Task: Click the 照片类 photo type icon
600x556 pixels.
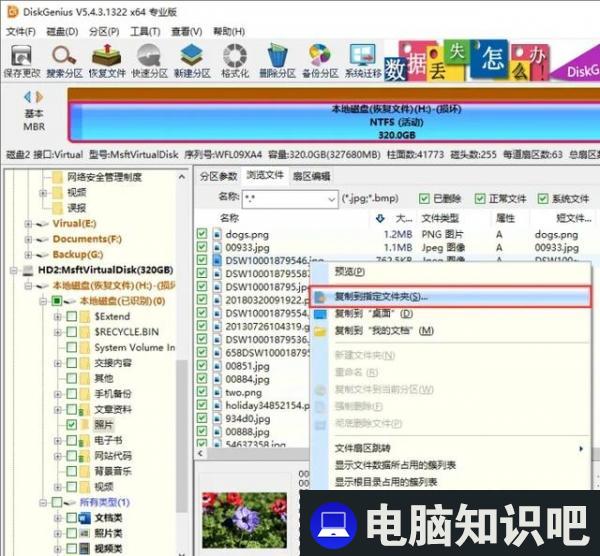Action: 84,533
